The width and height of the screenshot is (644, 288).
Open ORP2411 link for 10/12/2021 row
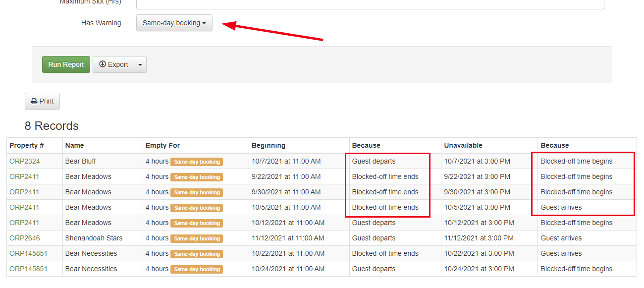pyautogui.click(x=24, y=223)
